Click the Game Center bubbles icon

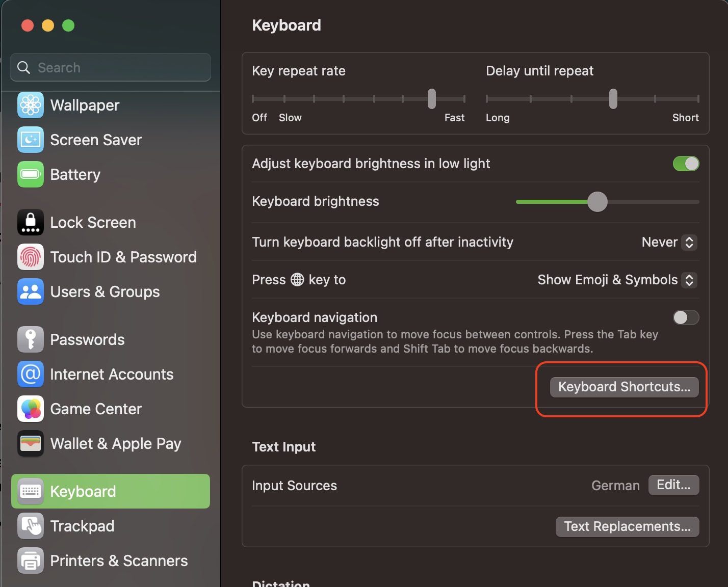point(31,409)
